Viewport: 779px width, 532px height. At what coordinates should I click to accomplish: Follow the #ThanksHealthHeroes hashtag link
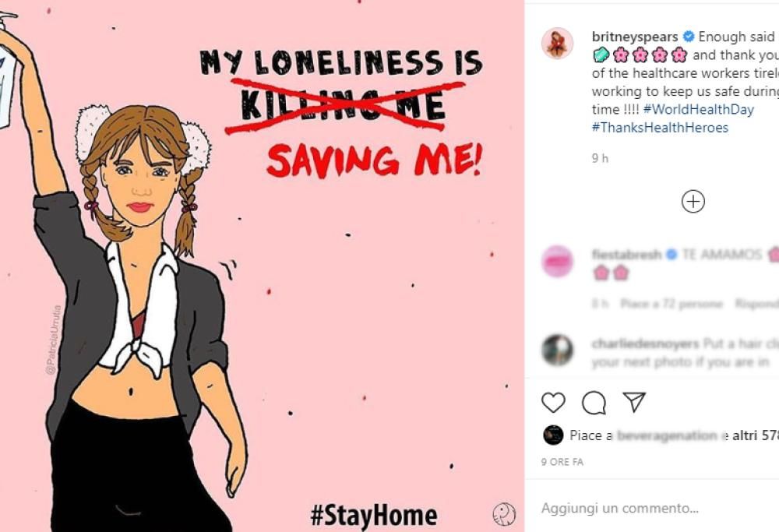660,127
